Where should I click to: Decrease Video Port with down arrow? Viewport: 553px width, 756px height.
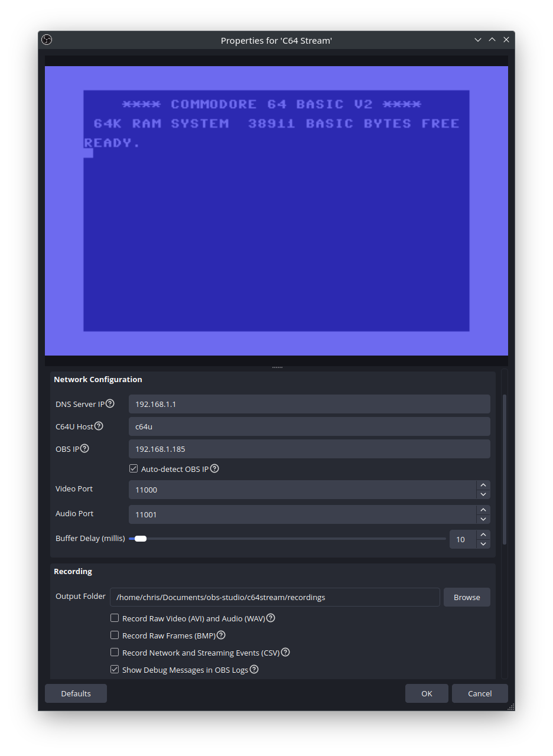click(483, 494)
